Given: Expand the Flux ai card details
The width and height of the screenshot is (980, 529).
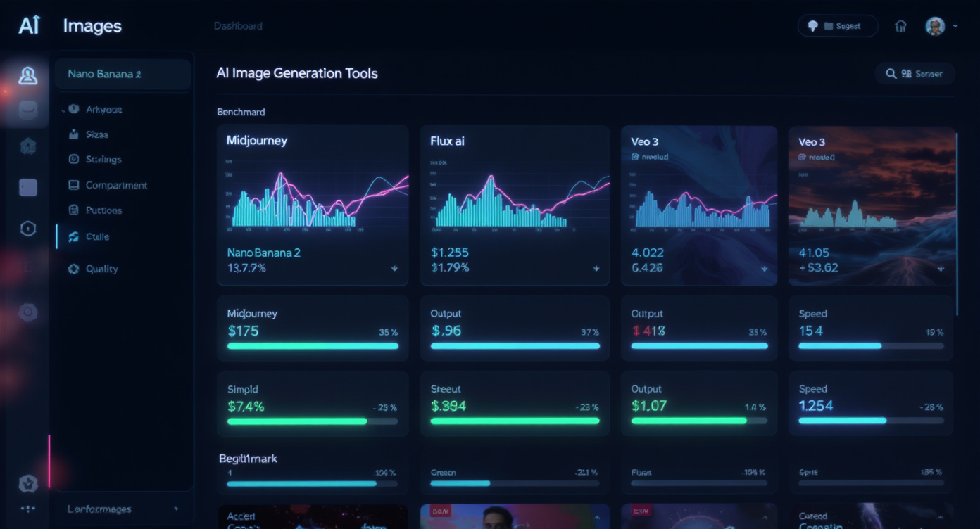Looking at the screenshot, I should [596, 268].
